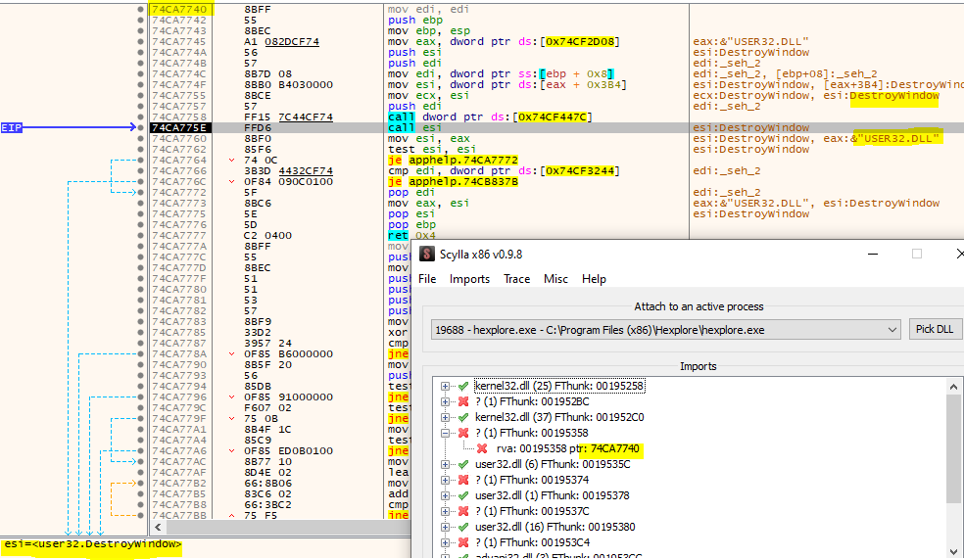Click the Scylla application icon in title bar
This screenshot has width=964, height=560.
click(427, 254)
